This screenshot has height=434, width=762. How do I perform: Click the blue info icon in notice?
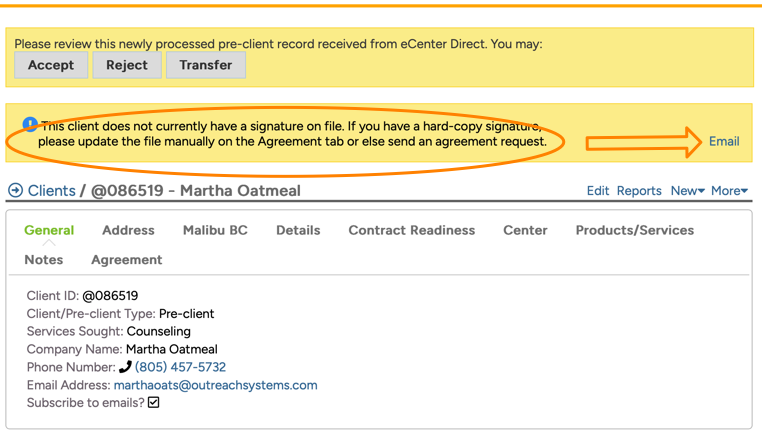[30, 125]
